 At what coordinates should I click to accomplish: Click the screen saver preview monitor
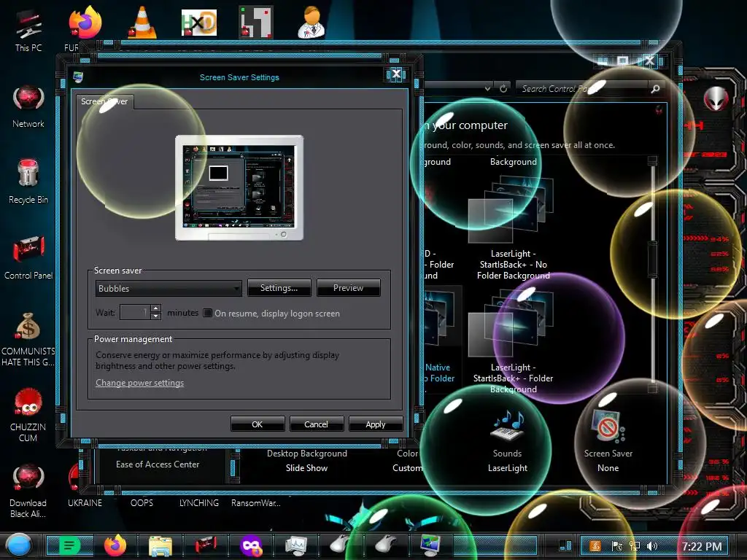(x=239, y=187)
